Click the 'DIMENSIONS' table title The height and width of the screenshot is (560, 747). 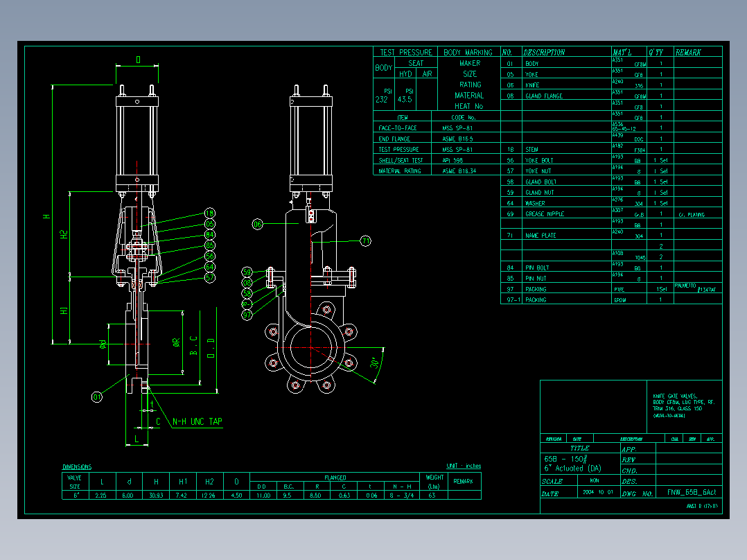(x=77, y=467)
